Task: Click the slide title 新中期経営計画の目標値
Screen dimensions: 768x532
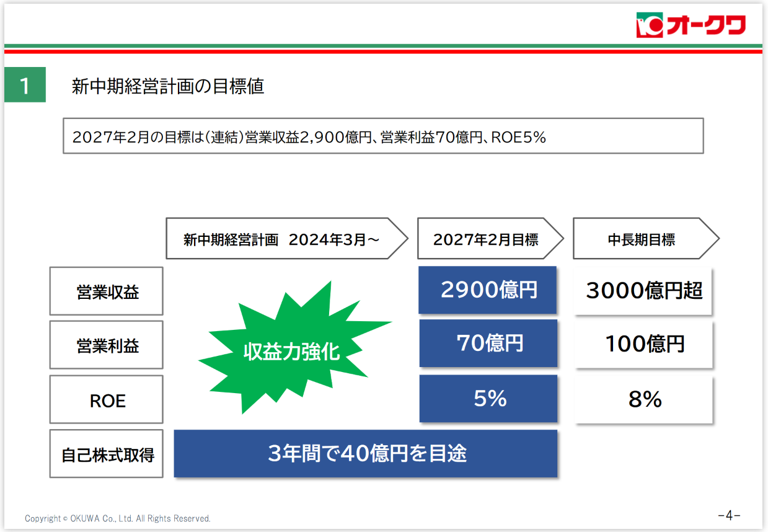Action: pyautogui.click(x=168, y=86)
